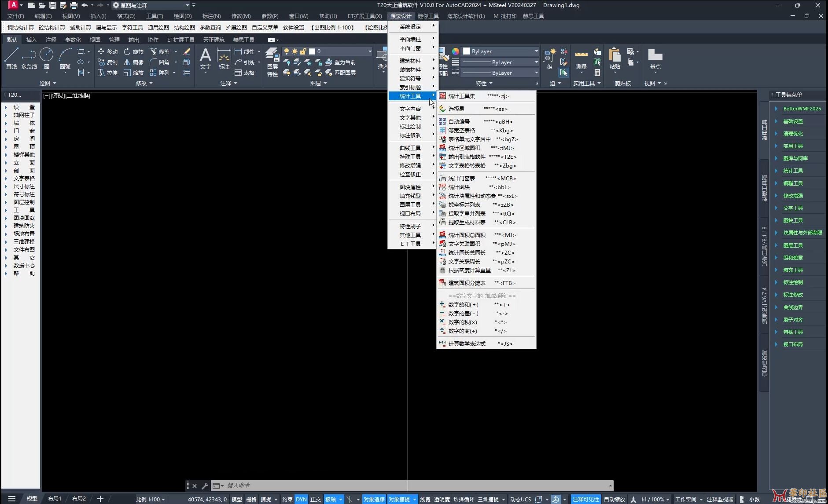Toggle 对象捕捉 object snap in status bar
This screenshot has height=504, width=828.
click(x=399, y=499)
